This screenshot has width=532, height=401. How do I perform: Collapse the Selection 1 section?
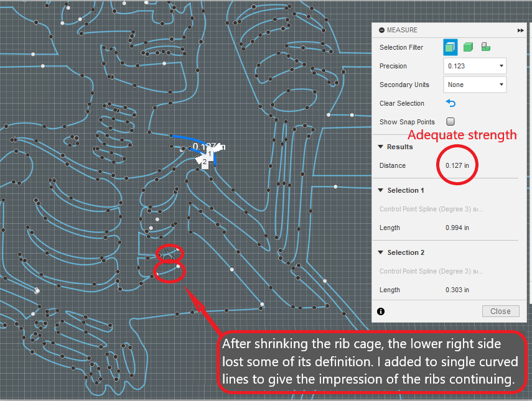pos(380,190)
